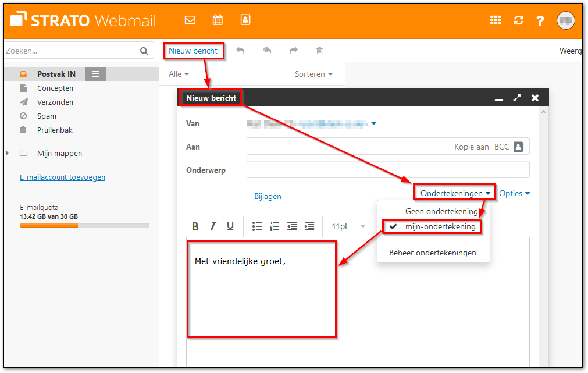Screen dimensions: 588x373
Task: Open the Address book icon
Action: coord(245,19)
